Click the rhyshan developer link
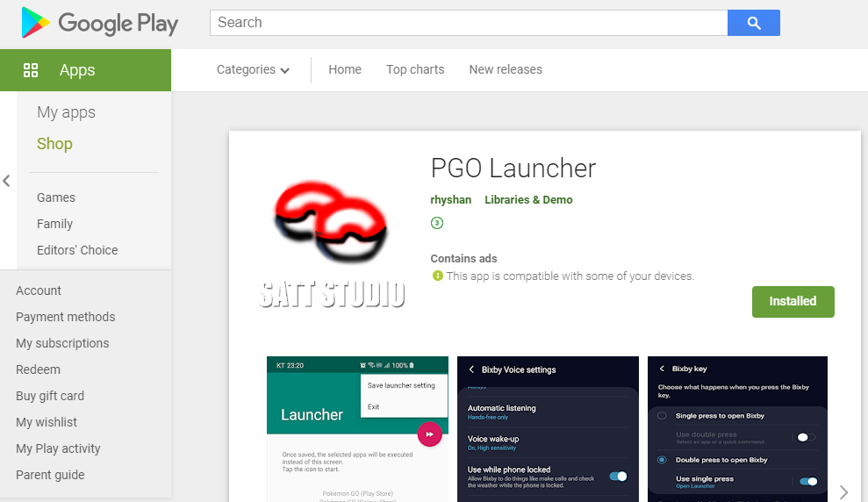This screenshot has width=868, height=502. (450, 200)
